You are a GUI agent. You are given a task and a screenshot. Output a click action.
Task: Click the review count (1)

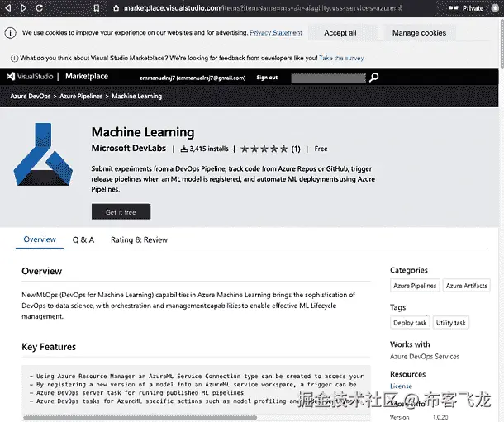click(296, 149)
